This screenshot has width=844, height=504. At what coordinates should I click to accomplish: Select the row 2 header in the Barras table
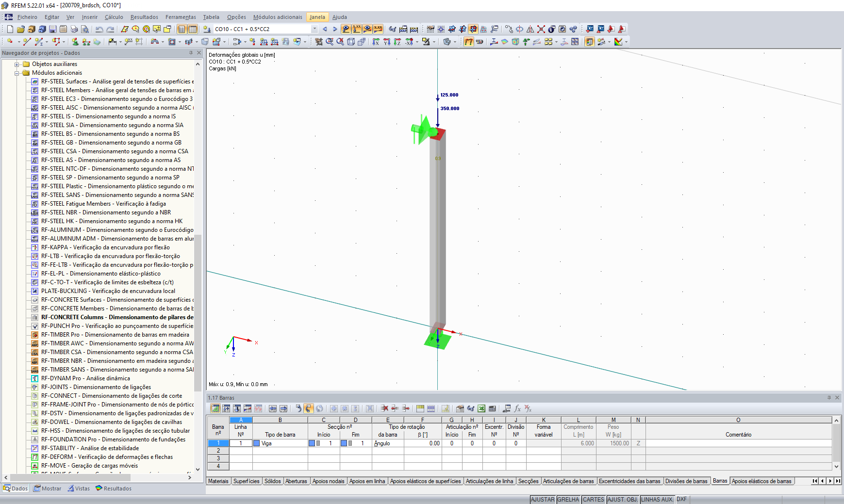(218, 451)
